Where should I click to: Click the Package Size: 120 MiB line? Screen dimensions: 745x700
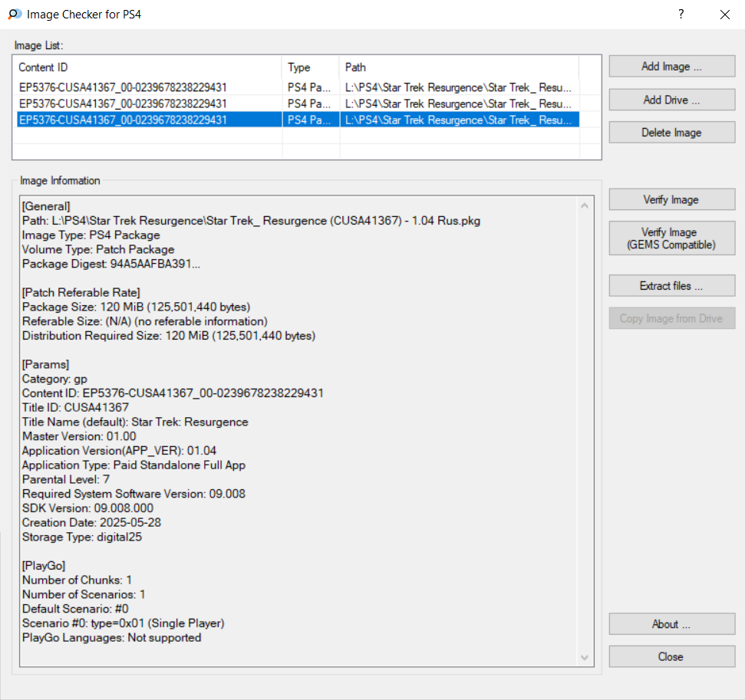point(136,307)
